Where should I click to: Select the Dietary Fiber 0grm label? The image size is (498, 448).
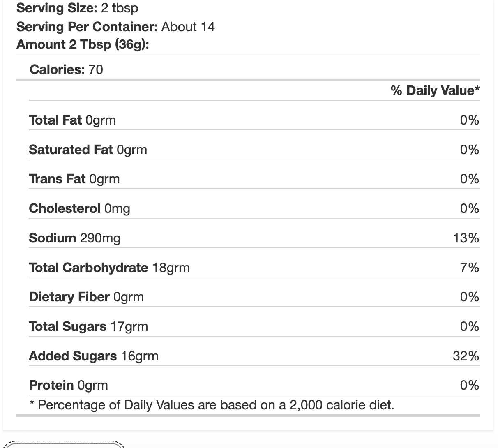click(x=86, y=297)
